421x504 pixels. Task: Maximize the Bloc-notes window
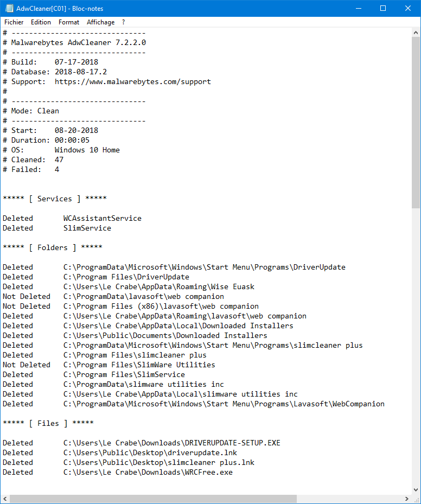(383, 8)
